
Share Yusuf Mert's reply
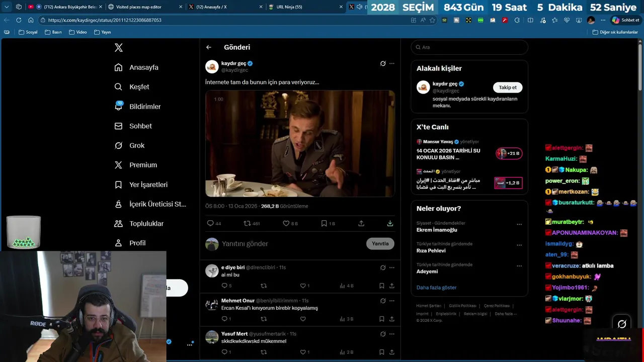(x=392, y=352)
